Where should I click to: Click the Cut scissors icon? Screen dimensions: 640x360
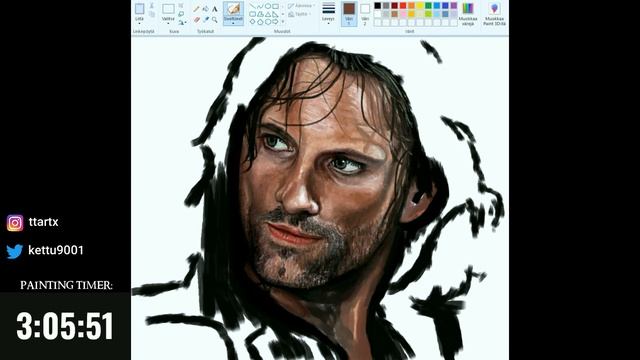(x=152, y=6)
